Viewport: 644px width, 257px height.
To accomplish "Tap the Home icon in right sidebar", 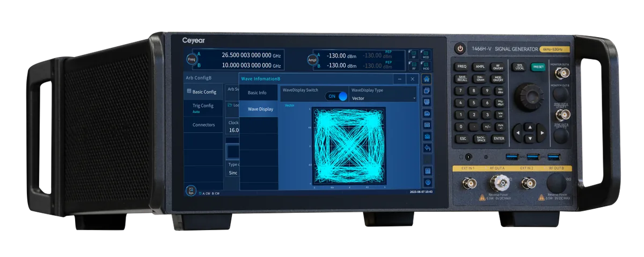I will point(427,79).
